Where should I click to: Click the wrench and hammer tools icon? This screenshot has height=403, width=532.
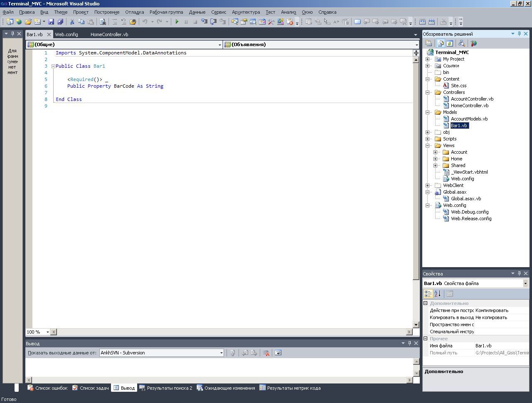click(271, 22)
